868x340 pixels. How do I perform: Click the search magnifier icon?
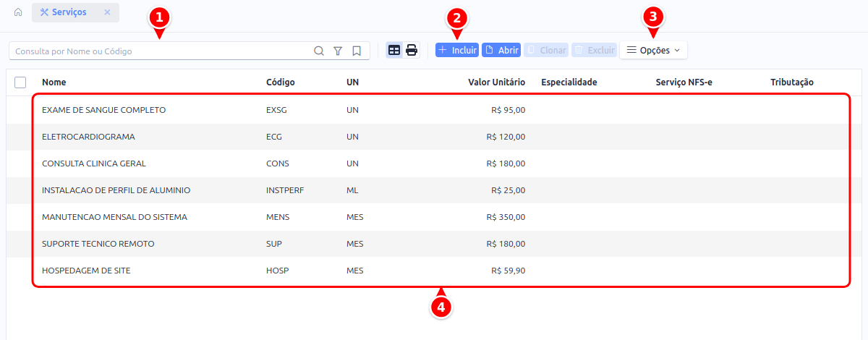coord(319,51)
